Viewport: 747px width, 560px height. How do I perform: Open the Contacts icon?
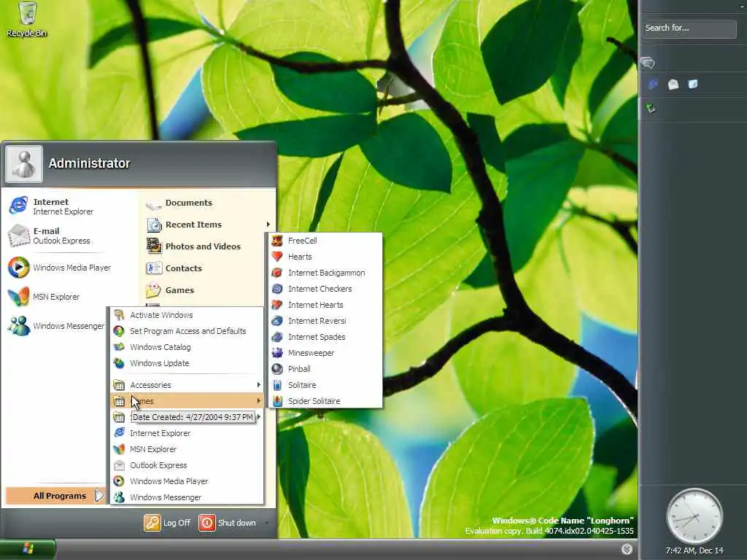pyautogui.click(x=154, y=268)
